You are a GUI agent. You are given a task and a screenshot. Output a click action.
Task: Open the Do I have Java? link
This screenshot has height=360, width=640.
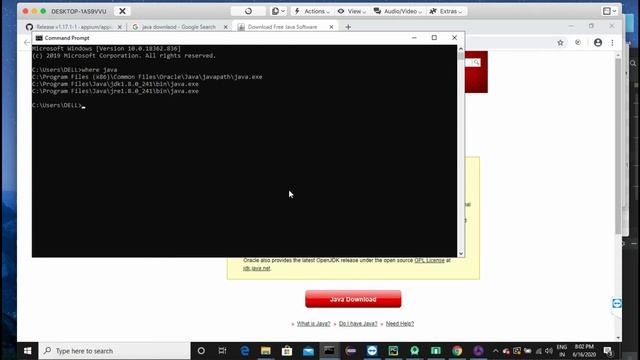(x=358, y=324)
